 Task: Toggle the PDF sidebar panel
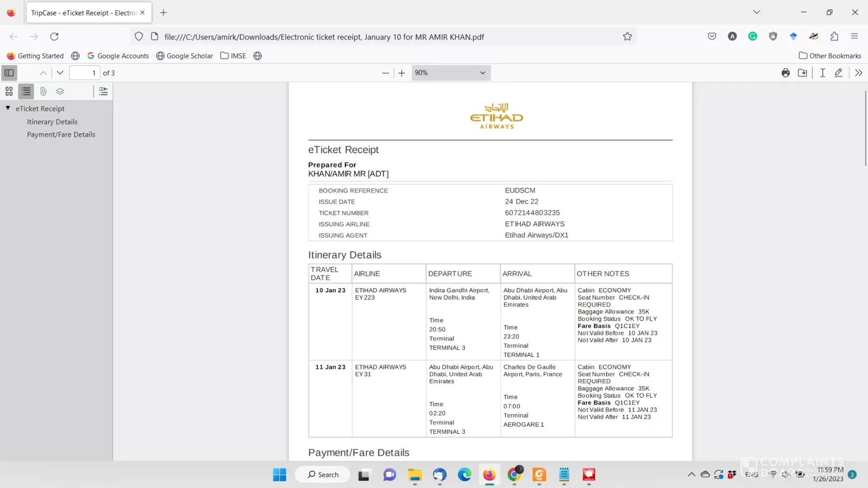pos(9,73)
